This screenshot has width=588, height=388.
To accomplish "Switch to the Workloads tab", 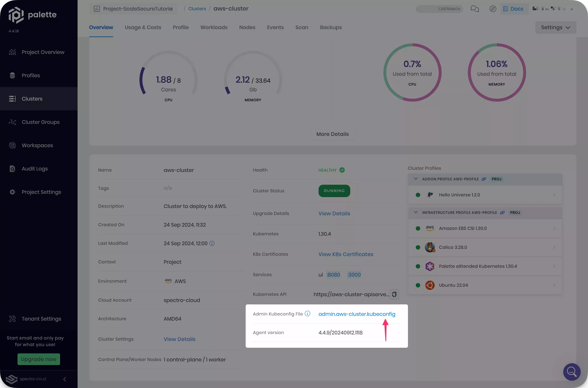I will point(214,27).
